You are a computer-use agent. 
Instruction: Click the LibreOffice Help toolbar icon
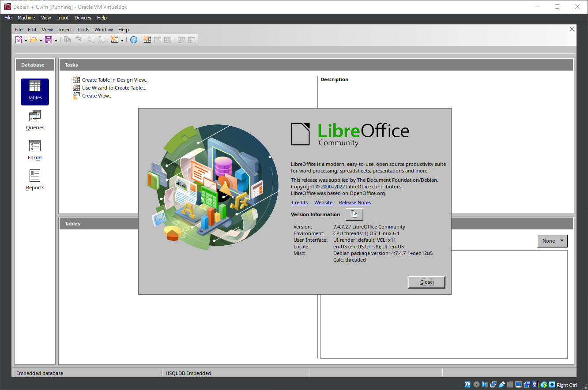[134, 40]
